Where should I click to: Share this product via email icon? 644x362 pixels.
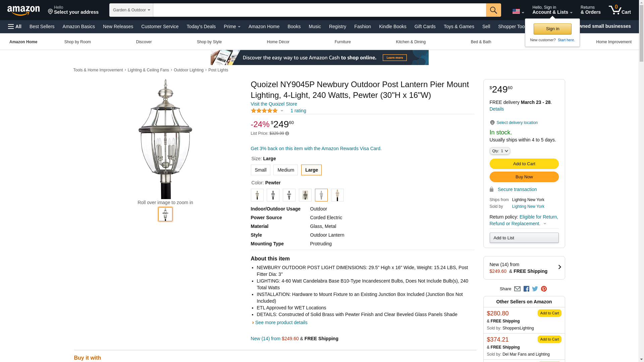517,289
